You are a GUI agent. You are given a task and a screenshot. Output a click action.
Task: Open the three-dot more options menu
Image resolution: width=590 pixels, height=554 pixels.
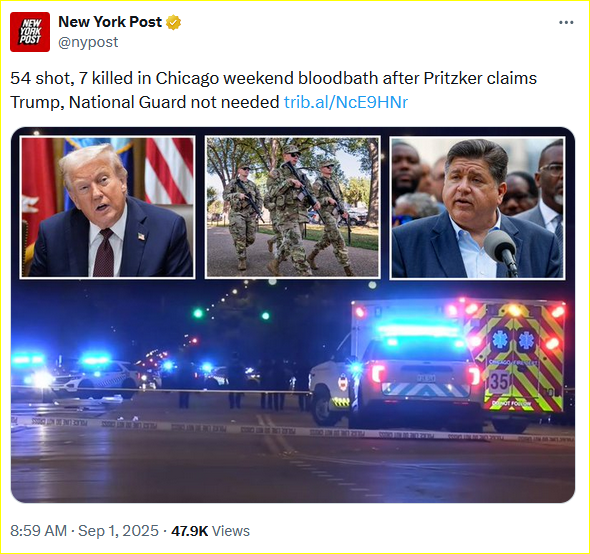point(566,23)
